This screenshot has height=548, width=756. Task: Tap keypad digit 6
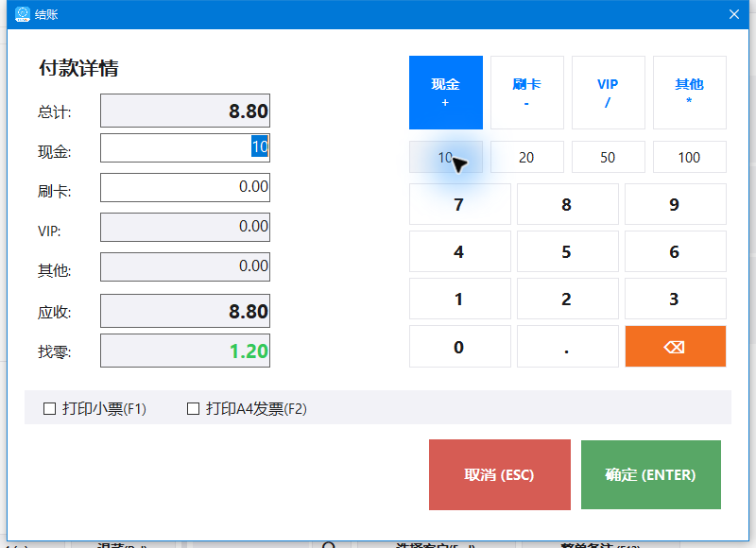675,251
